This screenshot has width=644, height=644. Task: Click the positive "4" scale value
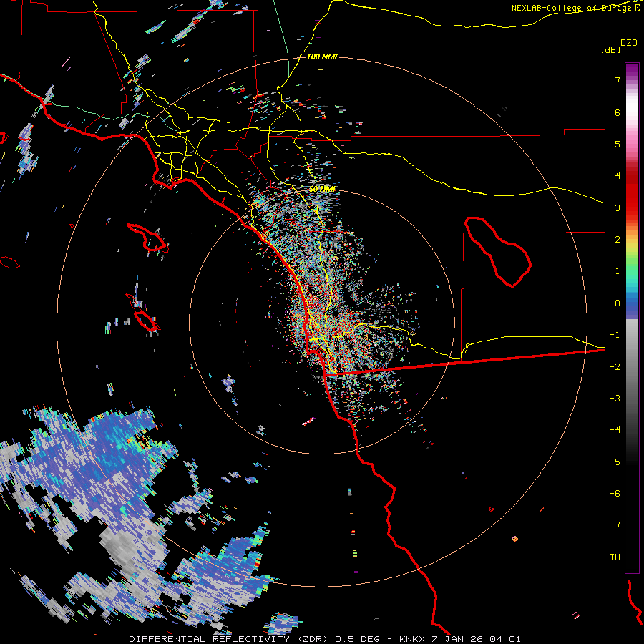tap(618, 176)
